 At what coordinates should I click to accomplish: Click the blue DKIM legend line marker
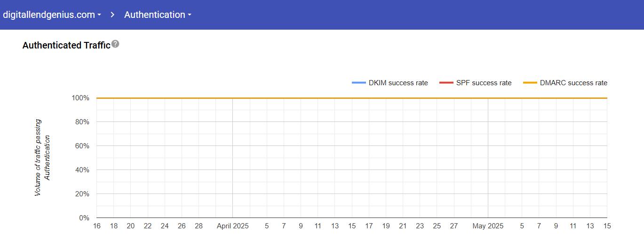(358, 83)
